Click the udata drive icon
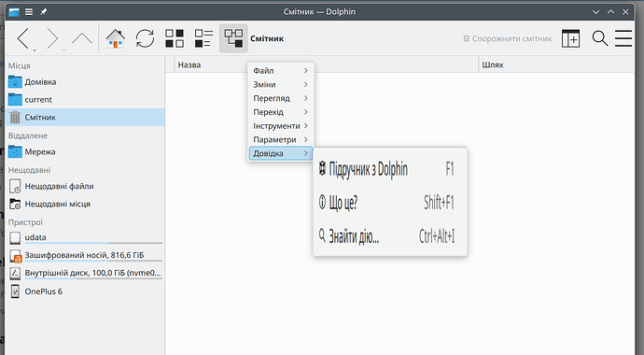 coord(15,237)
